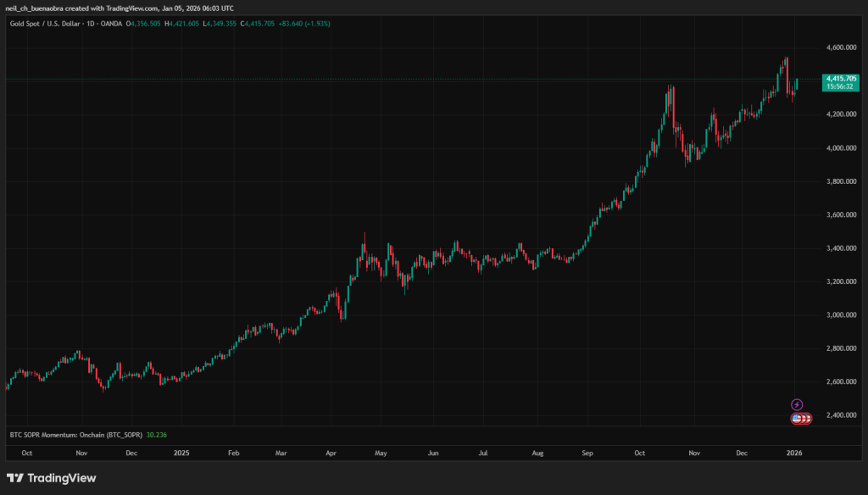Click the Apr marker on the time axis

pos(331,453)
